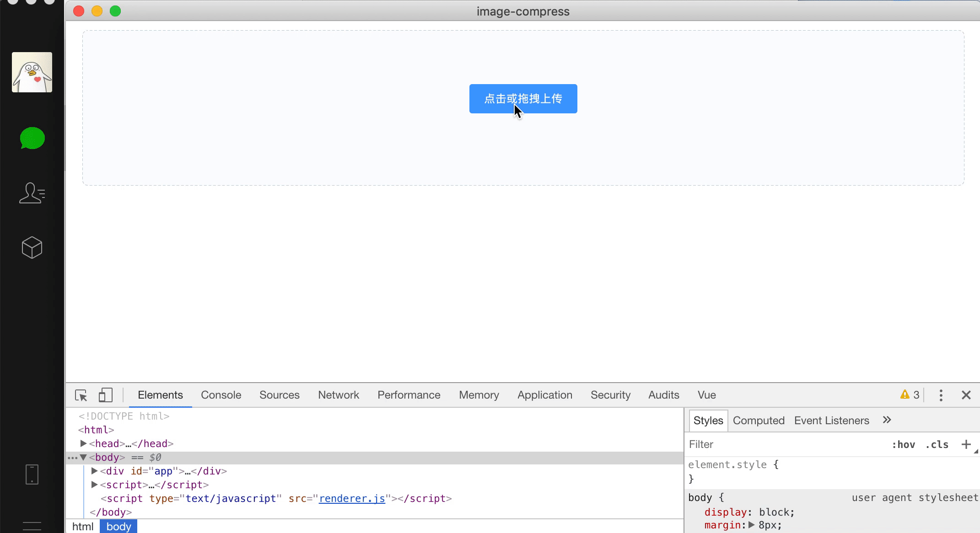Expand the div id="app" node

pos(94,471)
